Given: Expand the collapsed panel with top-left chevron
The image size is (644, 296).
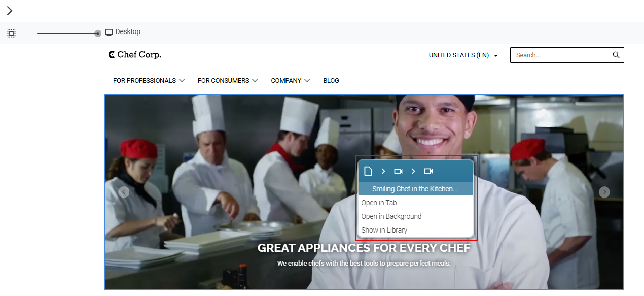Looking at the screenshot, I should pos(10,11).
